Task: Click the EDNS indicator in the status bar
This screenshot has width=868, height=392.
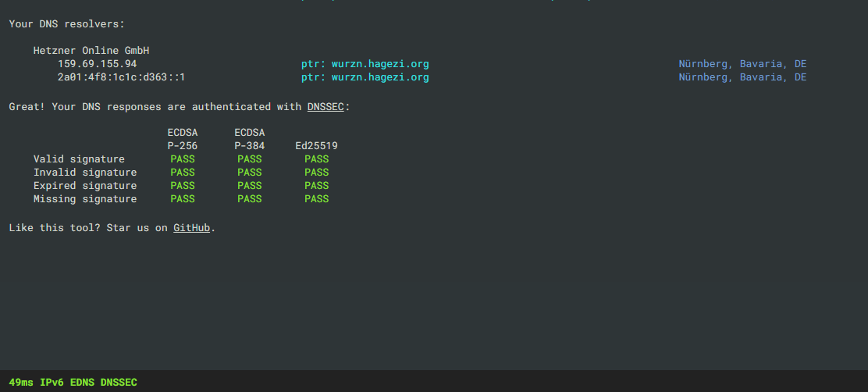Action: [x=82, y=382]
